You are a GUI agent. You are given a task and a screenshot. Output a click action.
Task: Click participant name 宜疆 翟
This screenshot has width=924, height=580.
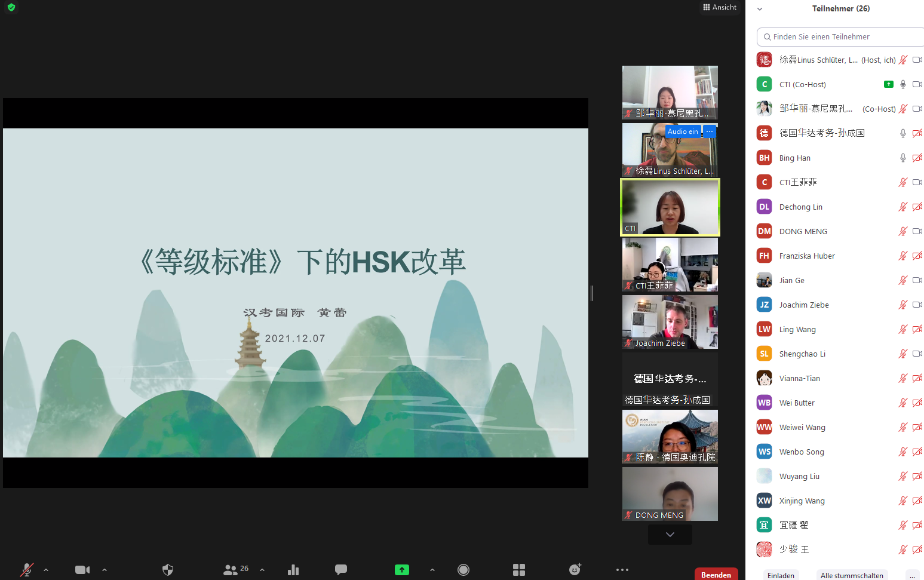point(794,525)
